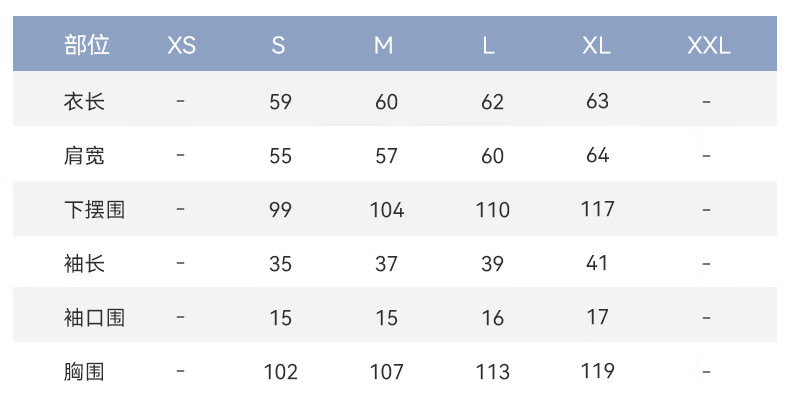Click the M size header
This screenshot has width=790, height=406.
point(383,46)
